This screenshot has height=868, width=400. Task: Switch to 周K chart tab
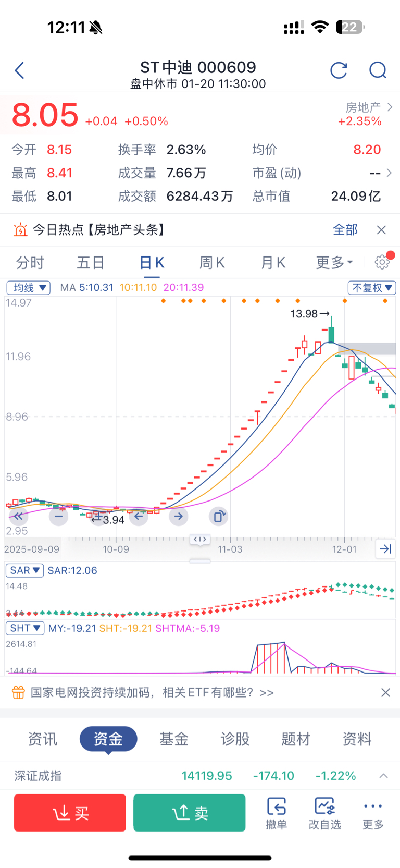212,262
